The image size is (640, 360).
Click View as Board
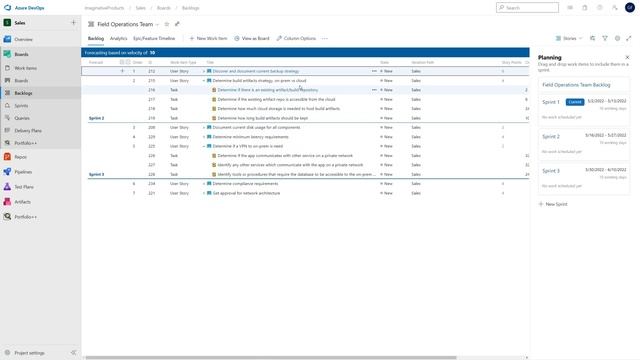(x=252, y=38)
